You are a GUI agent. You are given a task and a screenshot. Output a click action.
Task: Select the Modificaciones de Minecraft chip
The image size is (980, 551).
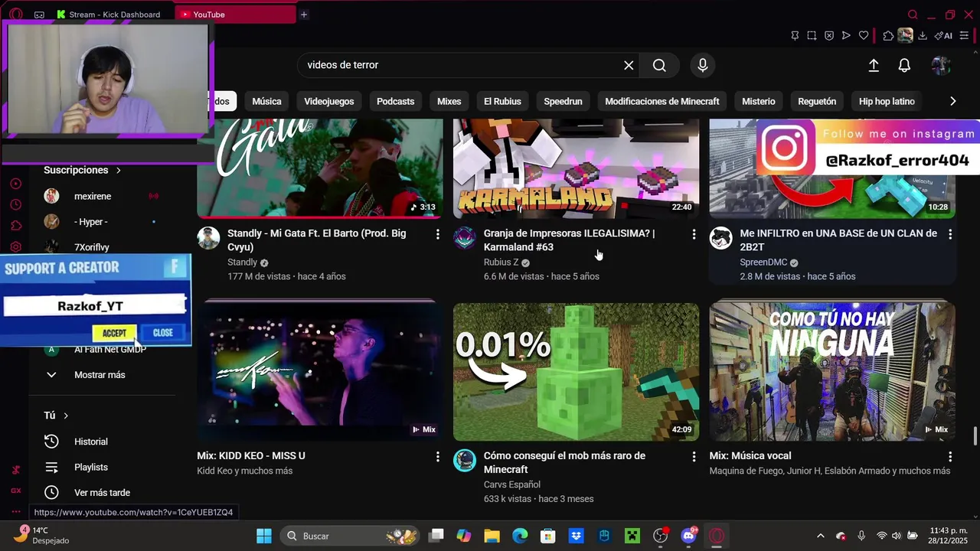pyautogui.click(x=662, y=101)
